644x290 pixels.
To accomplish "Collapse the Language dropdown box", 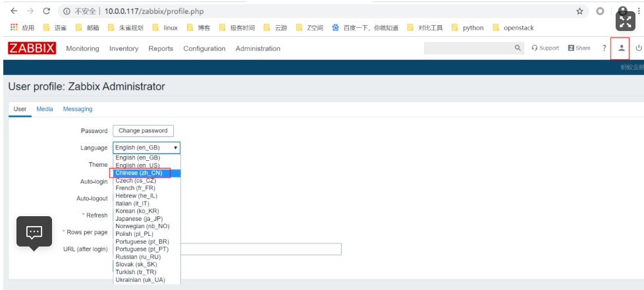I will coord(146,148).
